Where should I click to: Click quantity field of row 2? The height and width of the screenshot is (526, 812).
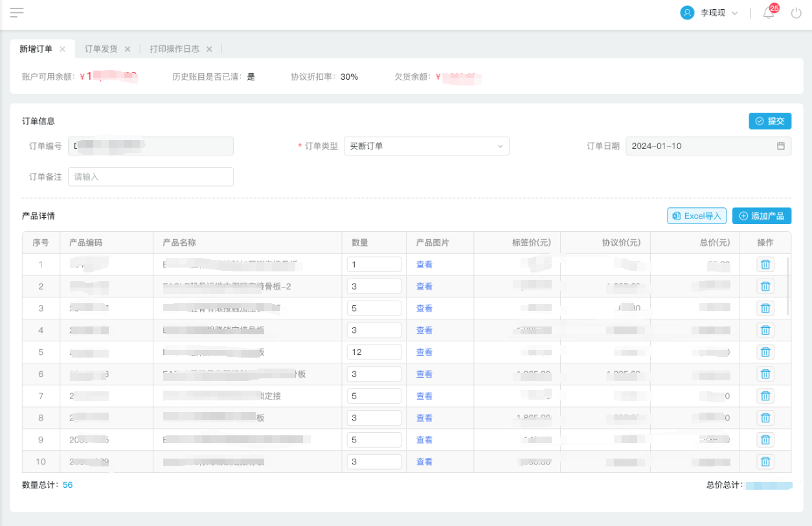374,286
